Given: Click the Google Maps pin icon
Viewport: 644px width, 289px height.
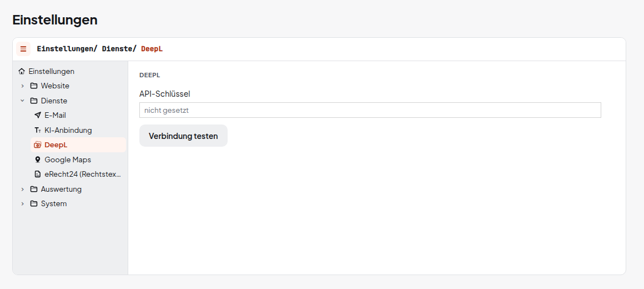Looking at the screenshot, I should point(38,160).
